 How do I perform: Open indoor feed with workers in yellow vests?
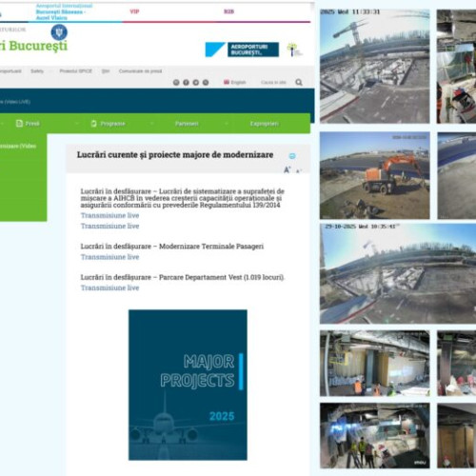(375, 436)
